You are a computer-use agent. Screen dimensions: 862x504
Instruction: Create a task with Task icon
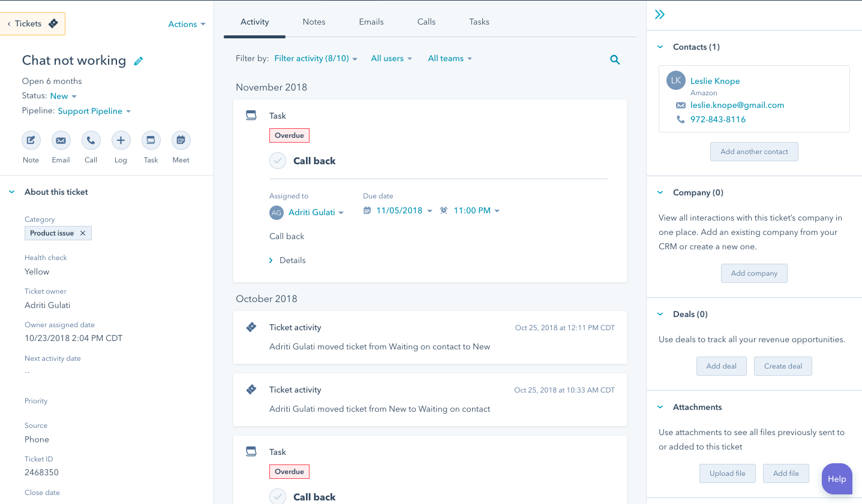pyautogui.click(x=151, y=140)
